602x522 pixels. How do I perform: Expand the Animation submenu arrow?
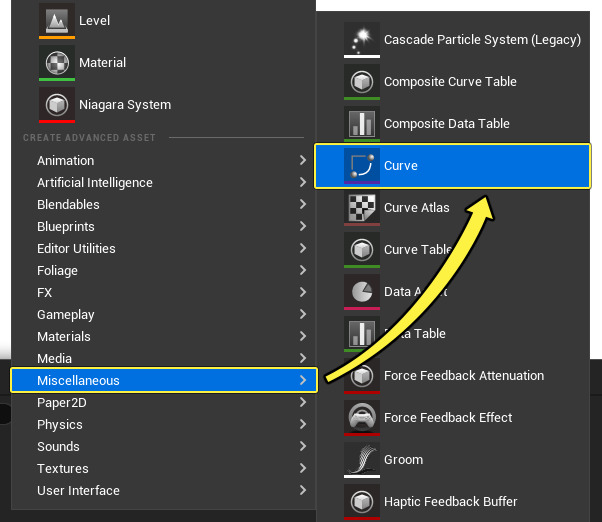tap(303, 160)
